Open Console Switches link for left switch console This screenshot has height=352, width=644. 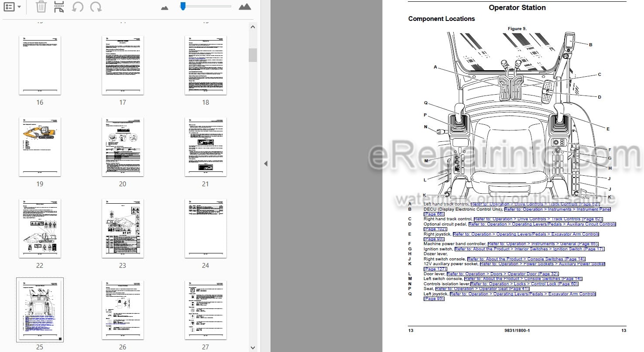pos(523,279)
